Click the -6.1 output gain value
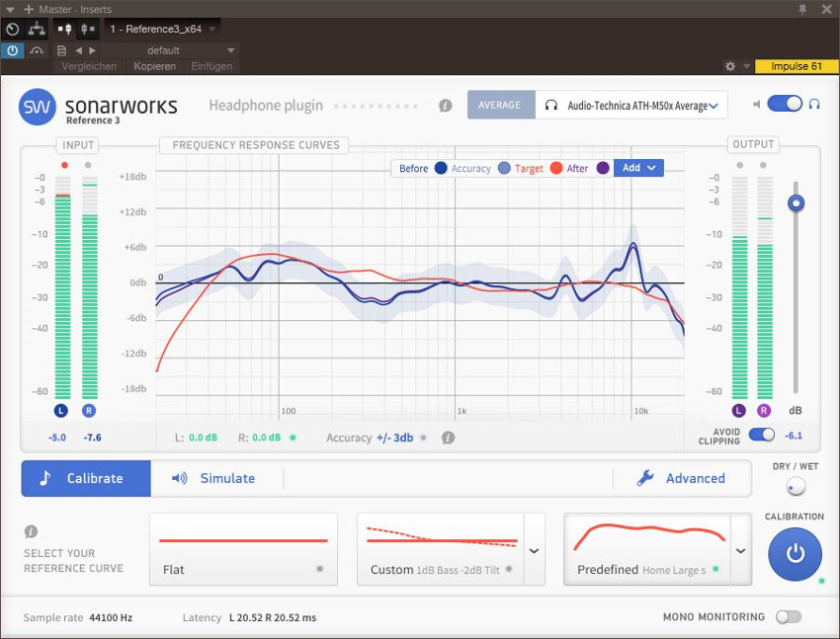The image size is (840, 639). point(794,436)
